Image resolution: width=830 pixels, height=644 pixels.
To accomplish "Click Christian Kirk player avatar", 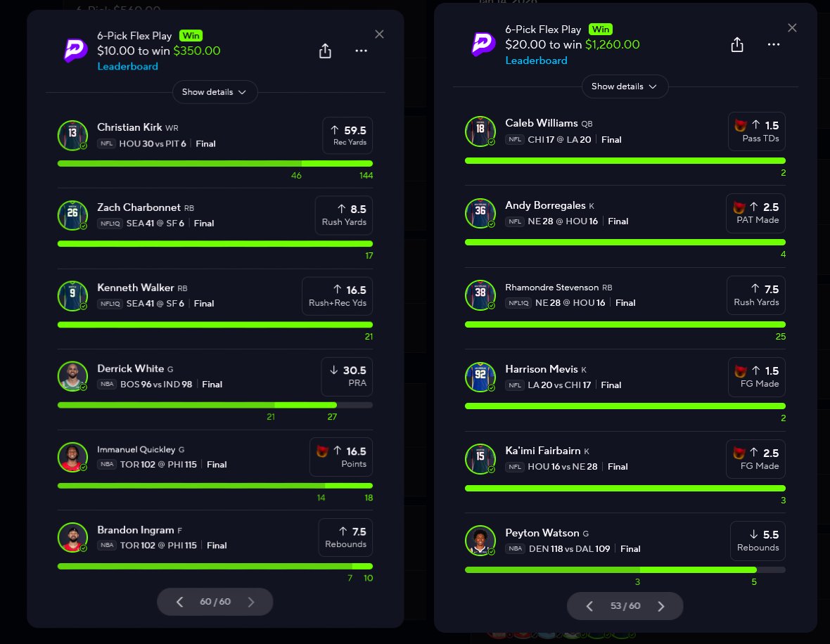I will (72, 136).
